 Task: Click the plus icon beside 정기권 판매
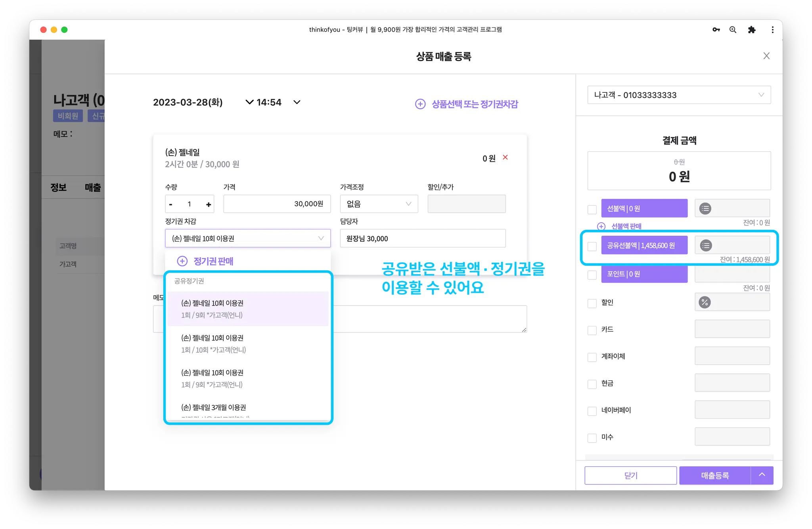pyautogui.click(x=182, y=261)
